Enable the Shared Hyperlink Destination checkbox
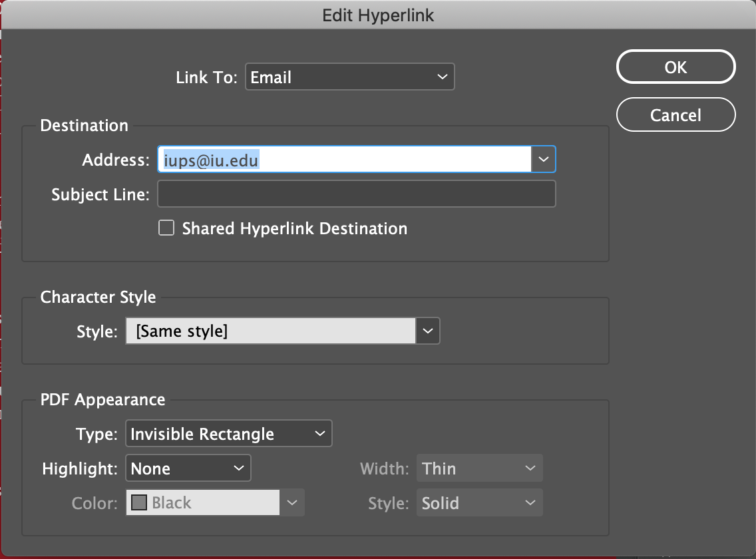The width and height of the screenshot is (756, 559). [x=166, y=228]
